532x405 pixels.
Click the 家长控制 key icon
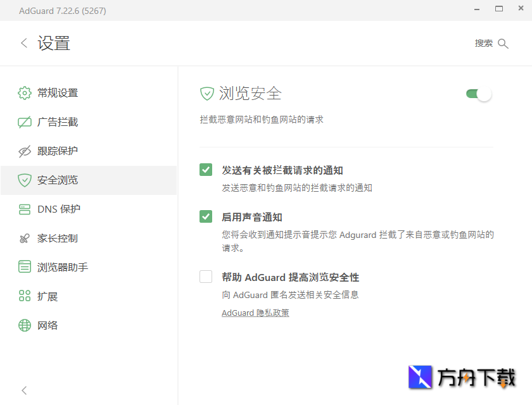click(24, 238)
